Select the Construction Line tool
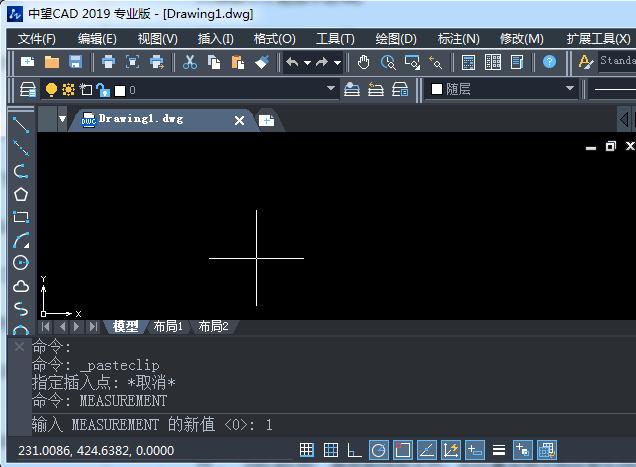Image resolution: width=636 pixels, height=467 pixels. click(21, 148)
